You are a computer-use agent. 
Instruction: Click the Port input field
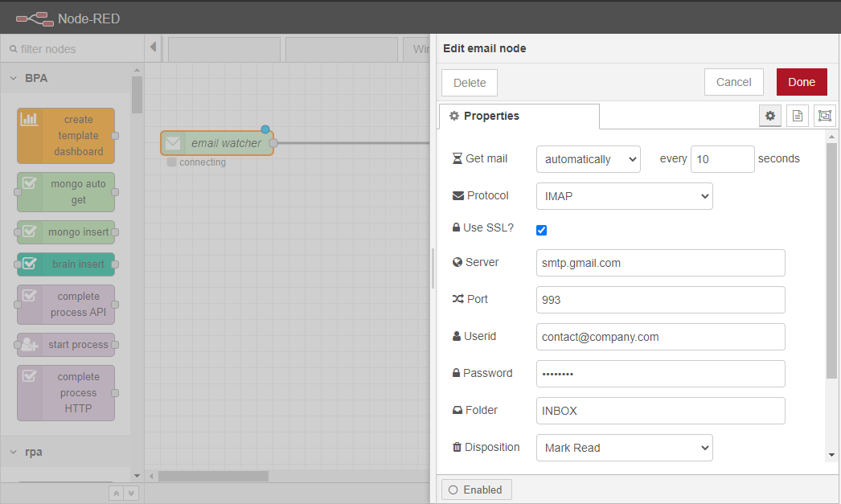pyautogui.click(x=661, y=300)
